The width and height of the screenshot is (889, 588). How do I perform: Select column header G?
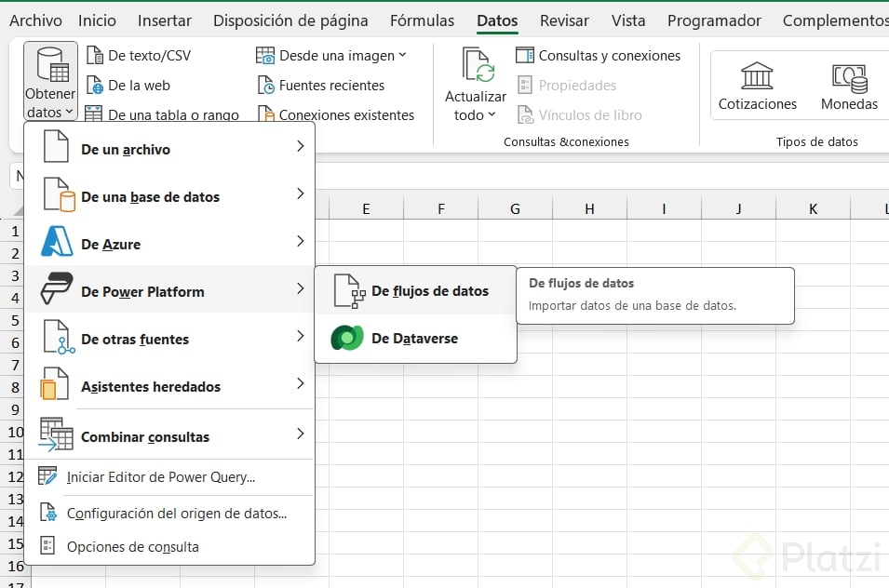coord(515,209)
